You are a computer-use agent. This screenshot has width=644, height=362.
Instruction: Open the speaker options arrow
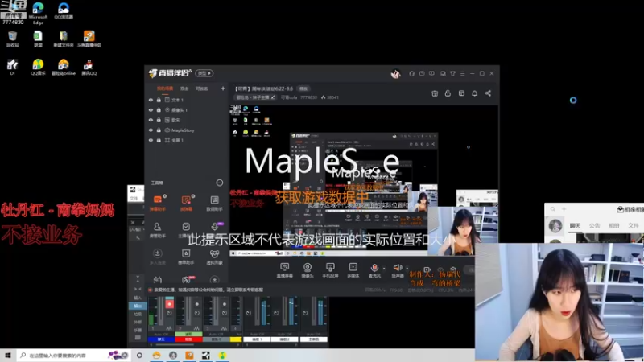[x=407, y=268]
